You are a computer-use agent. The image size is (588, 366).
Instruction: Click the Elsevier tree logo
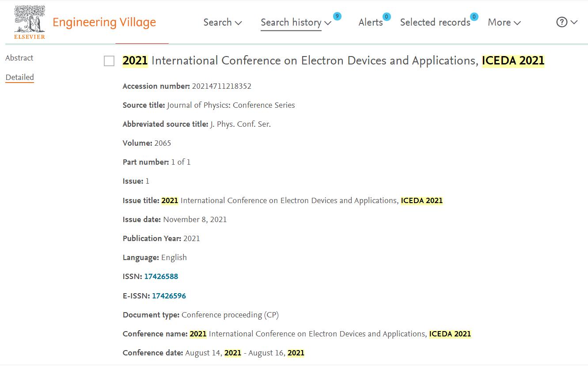pos(30,22)
